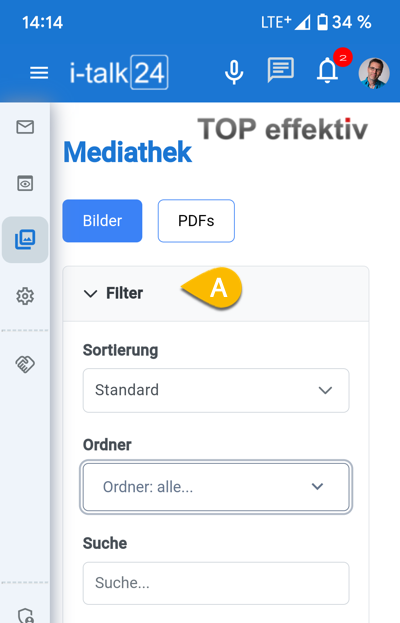The width and height of the screenshot is (400, 623).
Task: Click the Suche... search field
Action: pos(216,583)
